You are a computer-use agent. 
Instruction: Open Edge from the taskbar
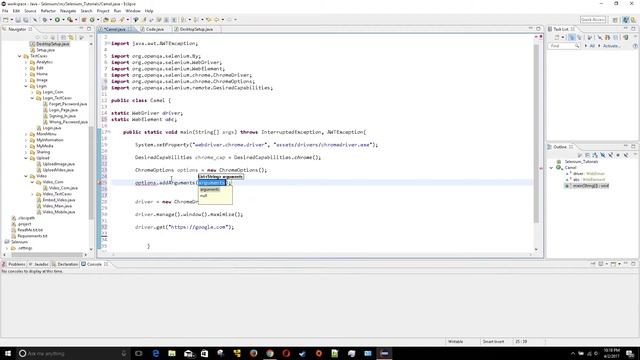(156, 353)
